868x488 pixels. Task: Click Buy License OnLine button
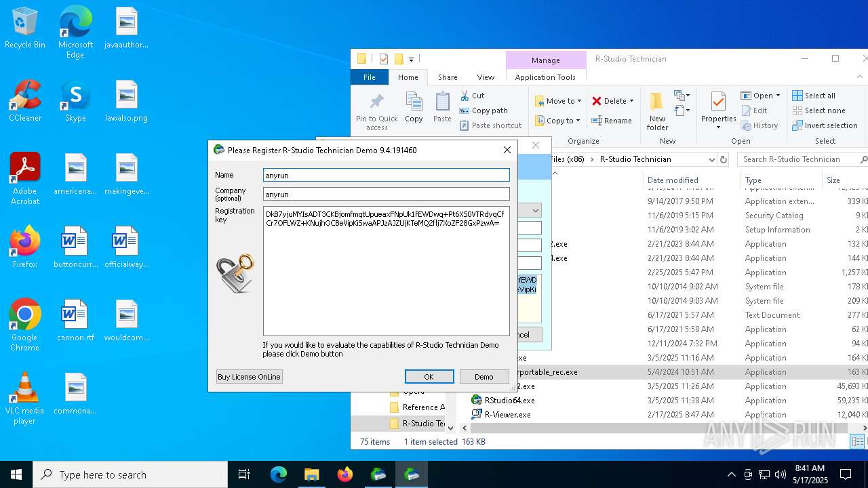tap(249, 377)
